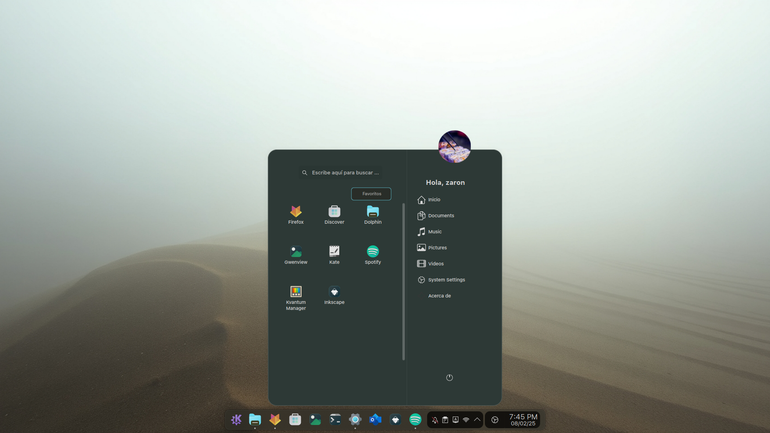Open the 7:45 PM clock calendar

(x=523, y=420)
